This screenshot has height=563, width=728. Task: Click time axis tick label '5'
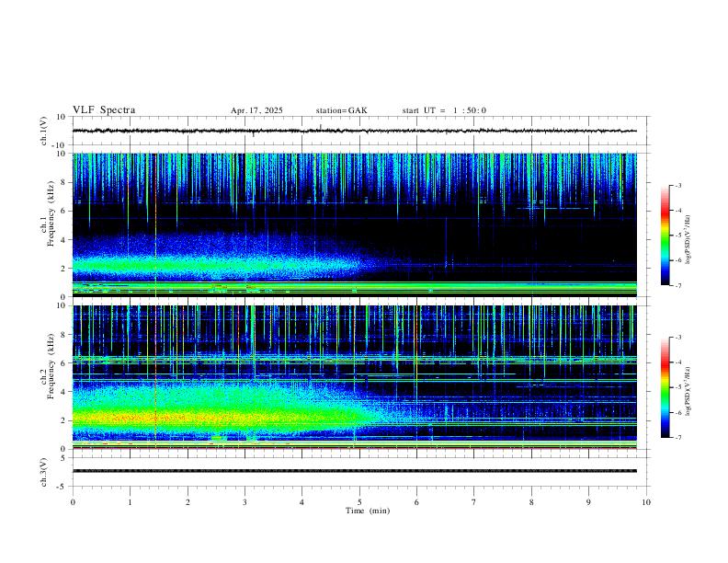[359, 502]
